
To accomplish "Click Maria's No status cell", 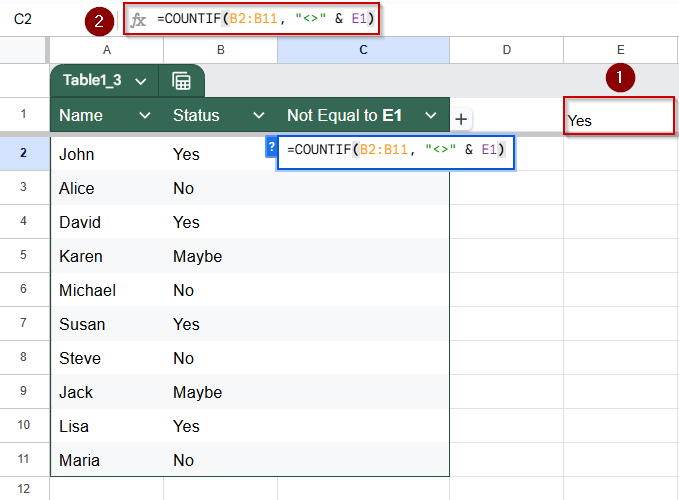I will [x=221, y=460].
